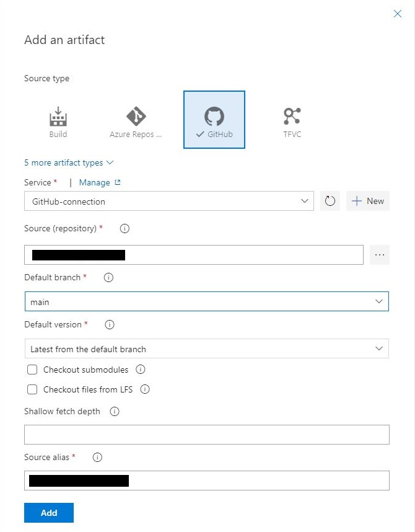Open the Service connection dropdown
Viewport: 415px width, 532px height.
tap(169, 202)
